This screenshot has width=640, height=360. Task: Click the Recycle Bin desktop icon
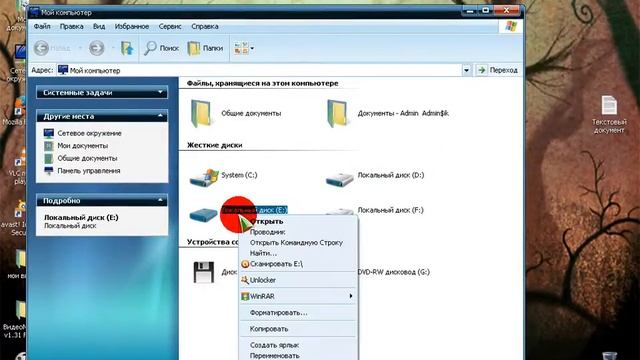(x=609, y=355)
